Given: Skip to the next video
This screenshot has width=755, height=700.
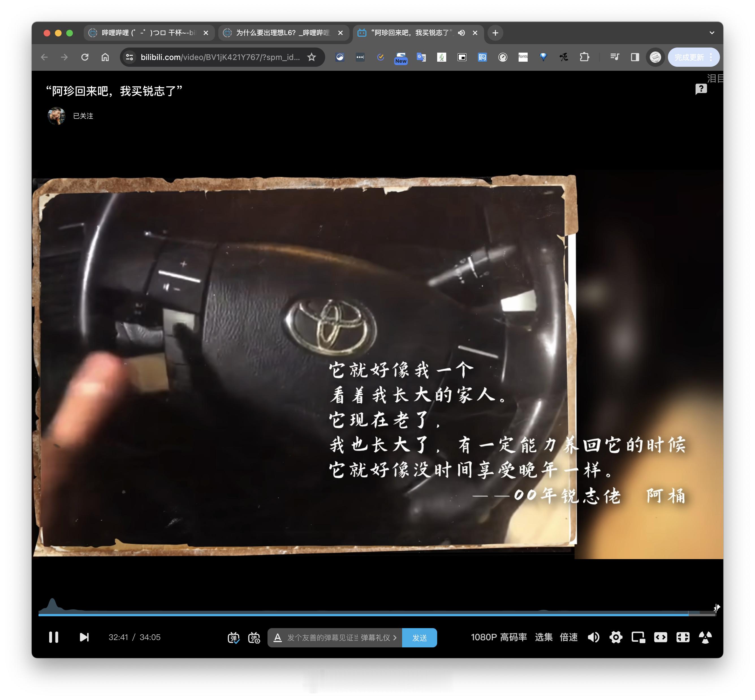Looking at the screenshot, I should (84, 637).
